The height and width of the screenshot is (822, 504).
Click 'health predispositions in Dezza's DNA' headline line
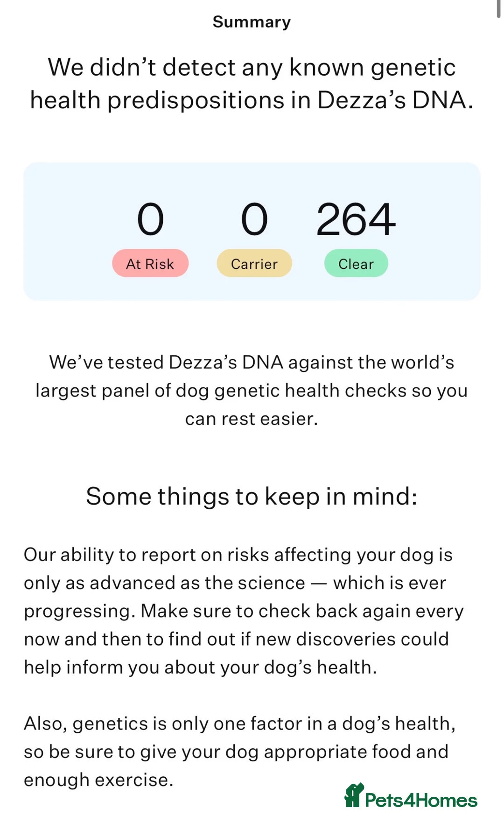(252, 100)
